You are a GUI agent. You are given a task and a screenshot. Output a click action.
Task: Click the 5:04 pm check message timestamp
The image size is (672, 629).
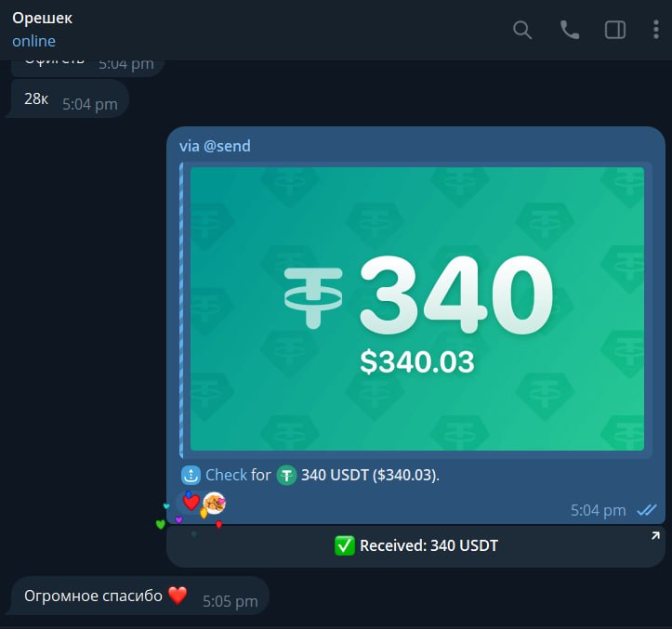pos(599,510)
